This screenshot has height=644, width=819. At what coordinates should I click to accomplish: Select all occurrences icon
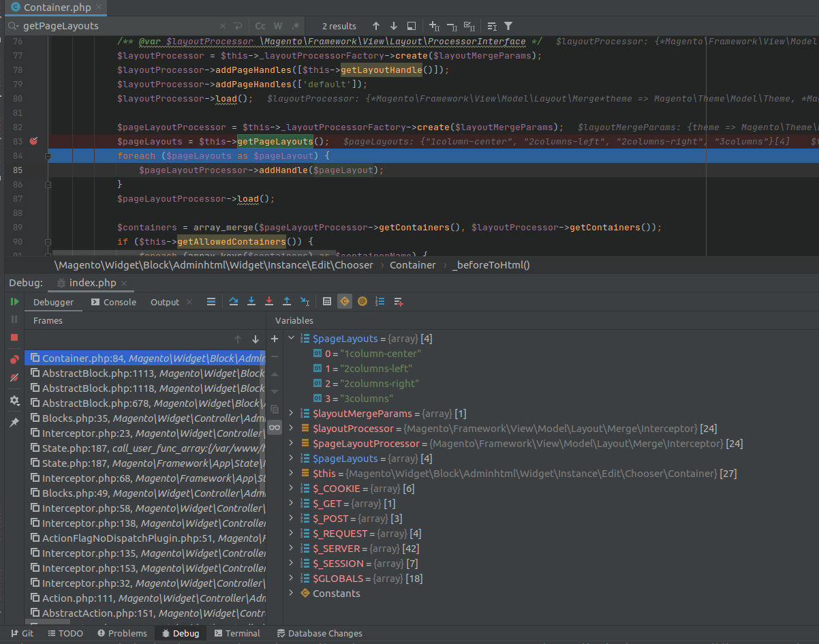469,26
